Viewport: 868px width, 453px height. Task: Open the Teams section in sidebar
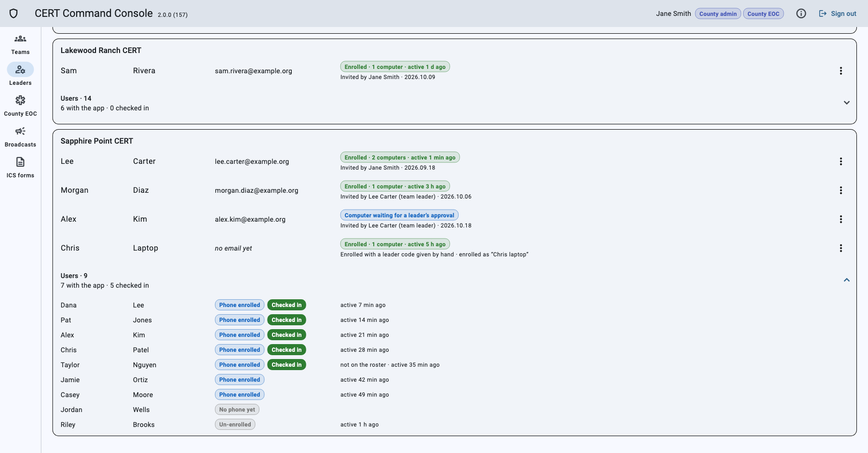point(20,44)
